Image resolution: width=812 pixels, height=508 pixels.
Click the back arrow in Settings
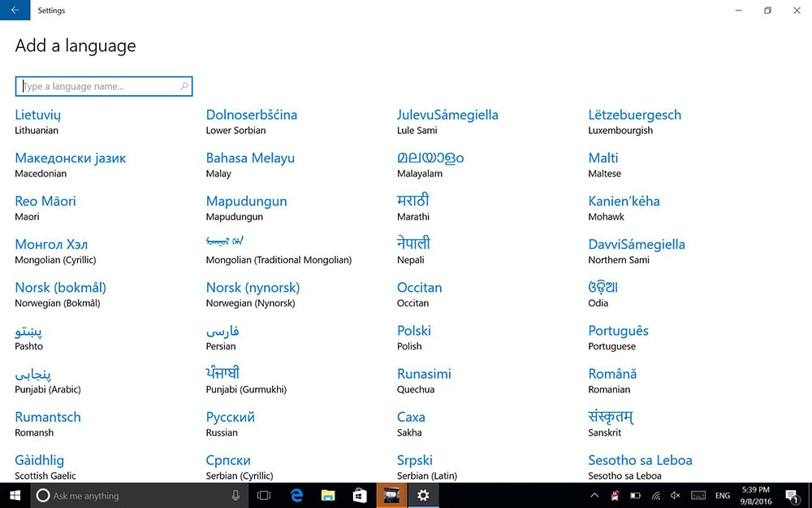(x=15, y=11)
